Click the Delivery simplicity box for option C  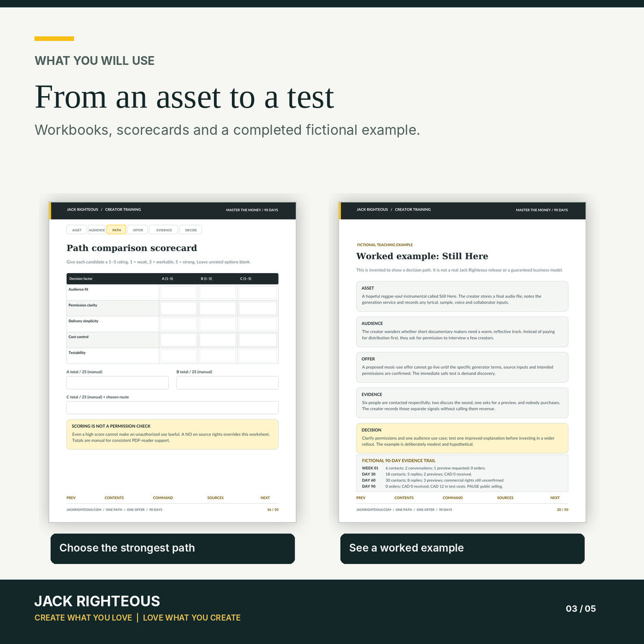[258, 324]
